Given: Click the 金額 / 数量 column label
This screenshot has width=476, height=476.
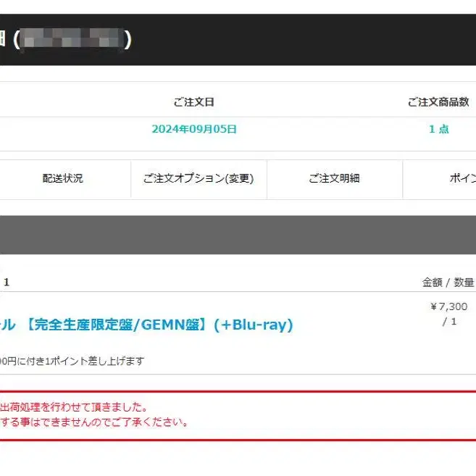Looking at the screenshot, I should tap(448, 283).
